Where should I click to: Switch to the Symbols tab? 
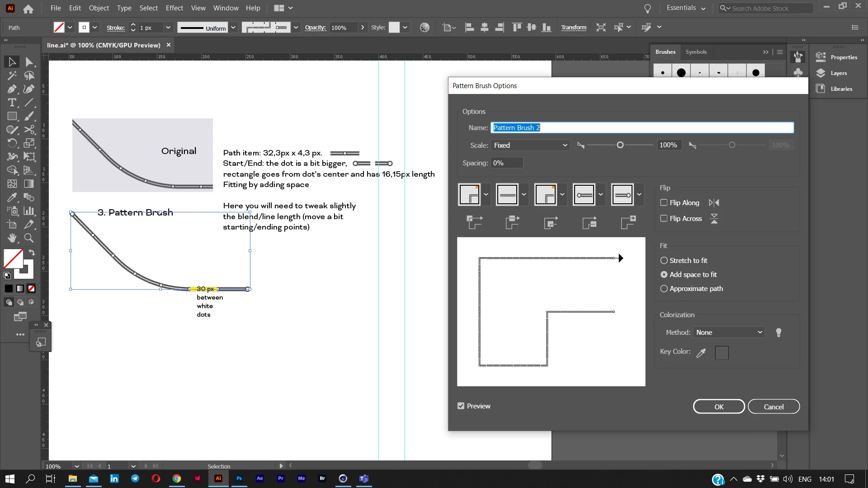pos(696,52)
